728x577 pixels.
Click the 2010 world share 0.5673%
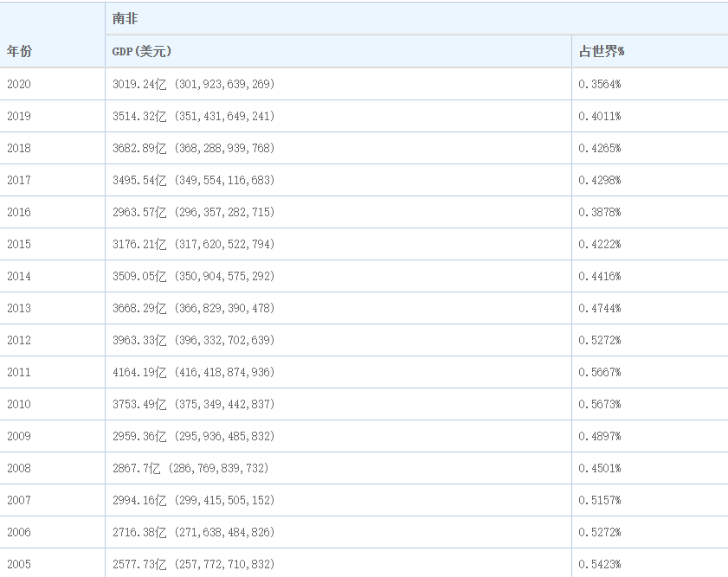[599, 404]
